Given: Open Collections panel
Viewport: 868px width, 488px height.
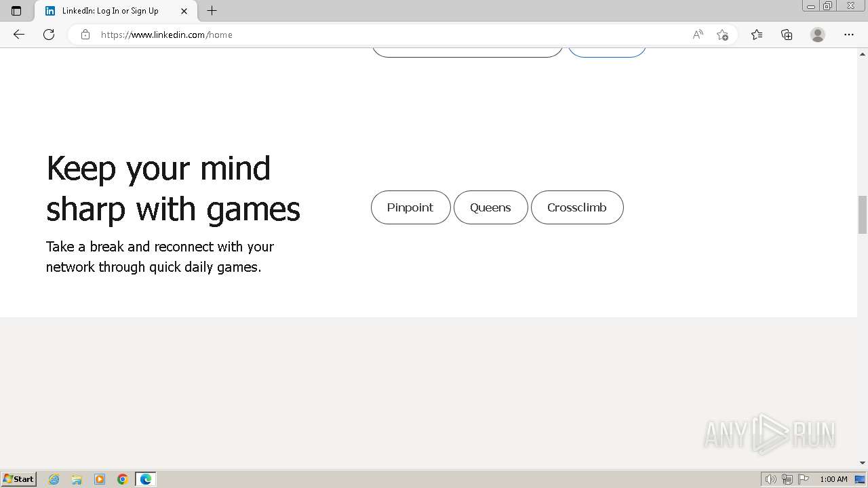Looking at the screenshot, I should [787, 35].
